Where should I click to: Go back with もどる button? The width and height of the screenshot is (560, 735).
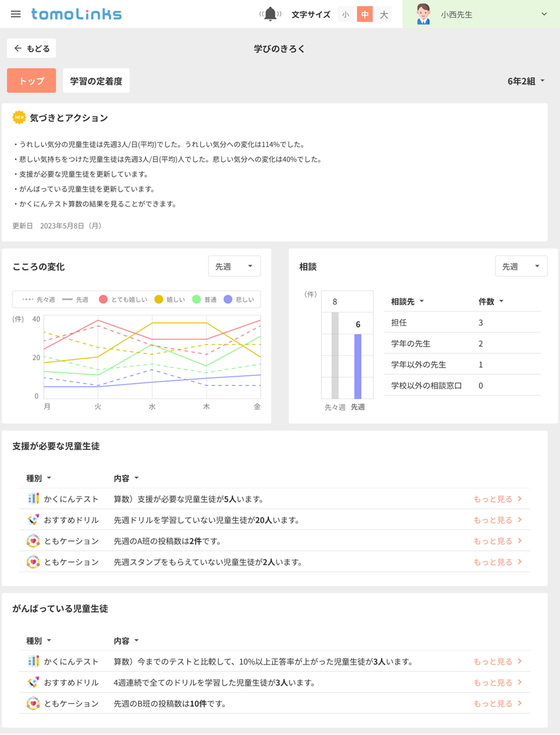32,48
